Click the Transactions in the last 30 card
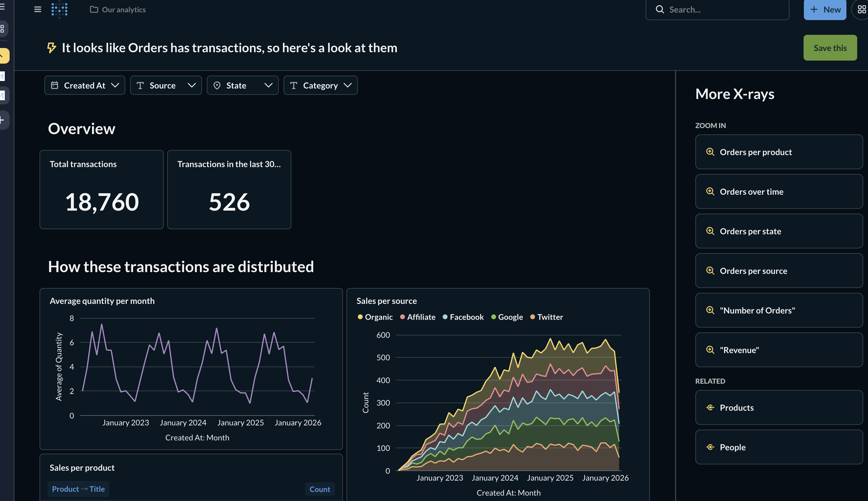Viewport: 868px width, 501px height. coord(229,190)
